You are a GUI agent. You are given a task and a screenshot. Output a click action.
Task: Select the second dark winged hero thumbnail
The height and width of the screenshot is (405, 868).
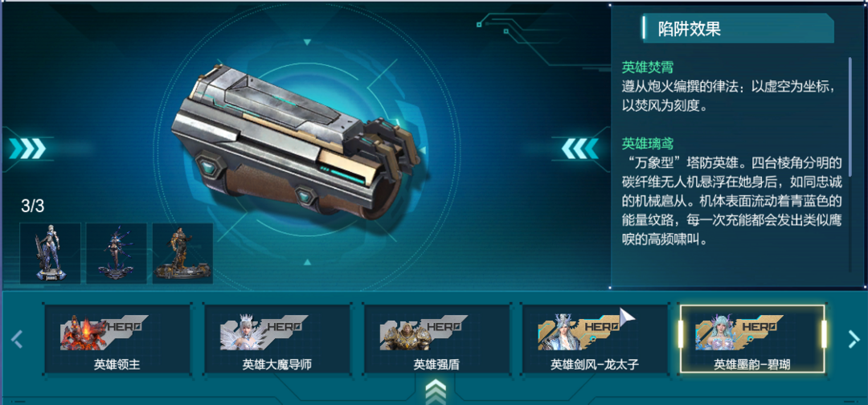click(x=117, y=253)
